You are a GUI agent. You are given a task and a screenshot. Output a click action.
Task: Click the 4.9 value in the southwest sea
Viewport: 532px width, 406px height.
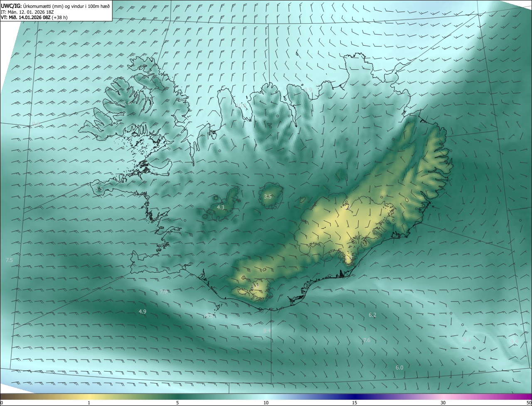pyautogui.click(x=143, y=311)
